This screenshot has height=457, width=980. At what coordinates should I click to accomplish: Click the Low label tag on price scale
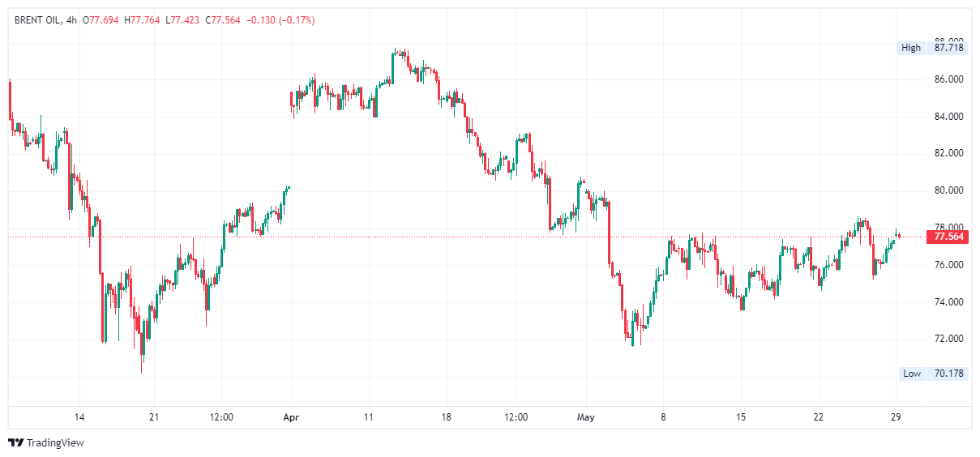point(912,374)
